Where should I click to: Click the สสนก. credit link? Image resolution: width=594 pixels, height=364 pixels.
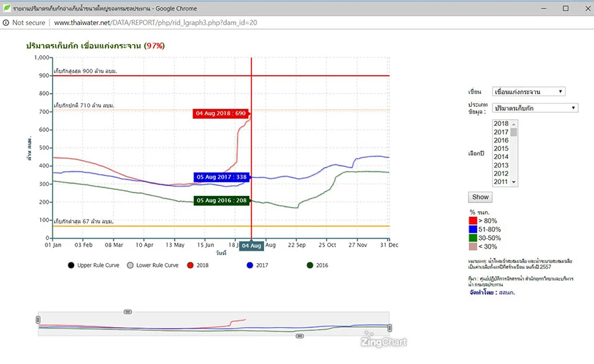507,293
